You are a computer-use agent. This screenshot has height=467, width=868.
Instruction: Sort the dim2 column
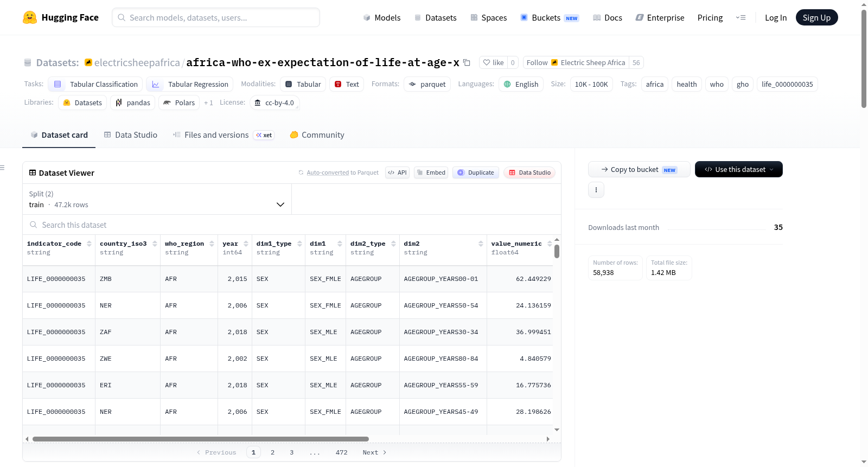point(481,244)
